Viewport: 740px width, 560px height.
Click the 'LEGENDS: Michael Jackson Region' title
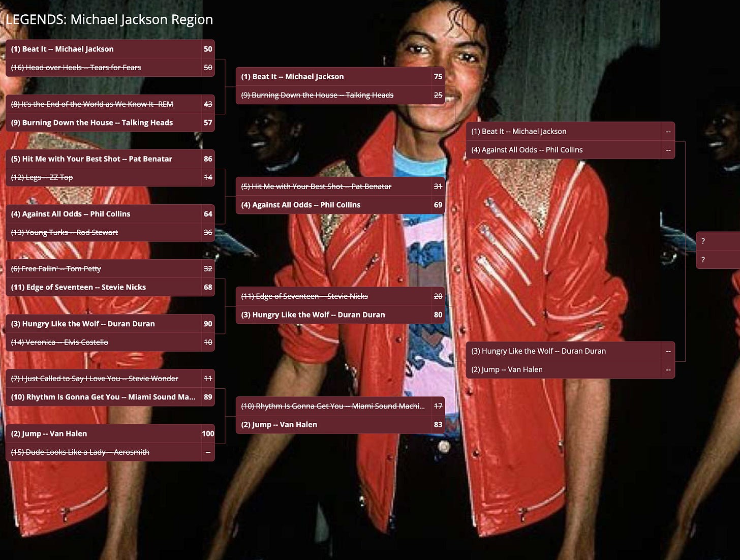pyautogui.click(x=109, y=19)
